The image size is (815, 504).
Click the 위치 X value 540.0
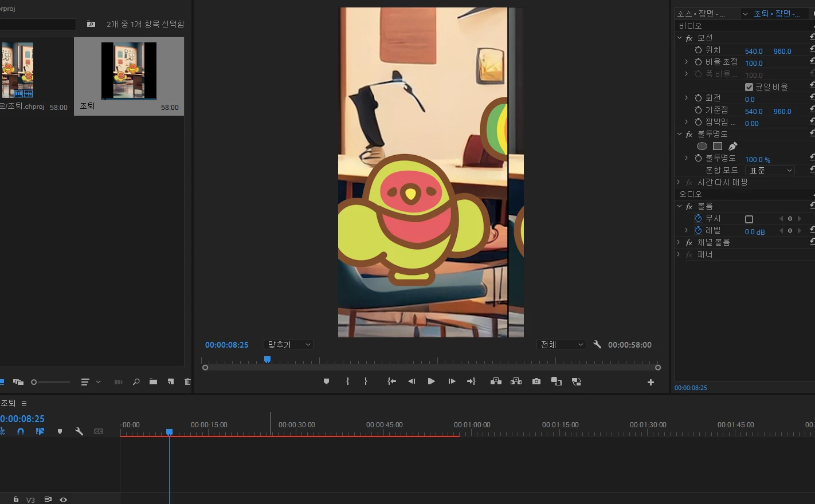pos(754,51)
